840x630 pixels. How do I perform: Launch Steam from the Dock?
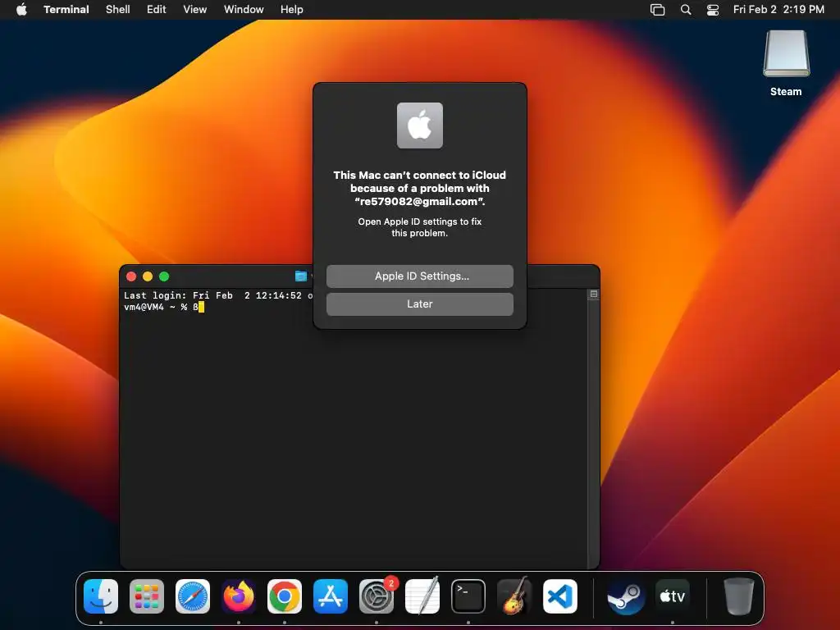tap(626, 596)
